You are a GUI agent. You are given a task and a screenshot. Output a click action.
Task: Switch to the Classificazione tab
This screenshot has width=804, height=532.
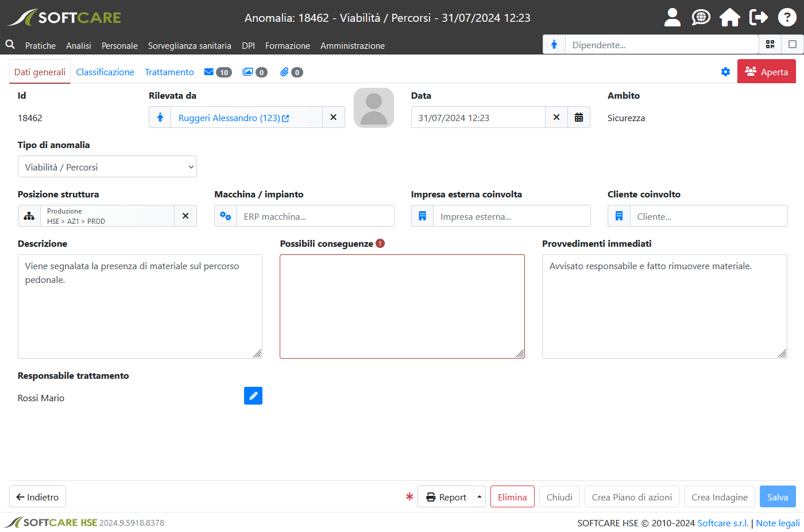coord(105,72)
